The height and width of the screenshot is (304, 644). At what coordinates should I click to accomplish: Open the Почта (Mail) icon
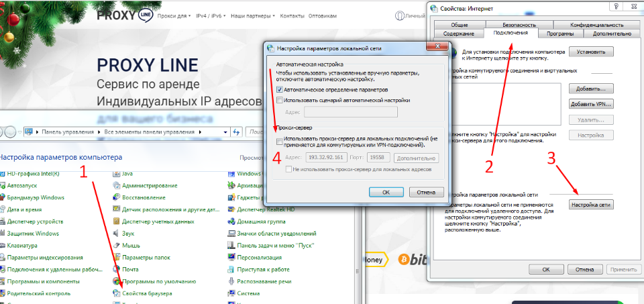117,269
